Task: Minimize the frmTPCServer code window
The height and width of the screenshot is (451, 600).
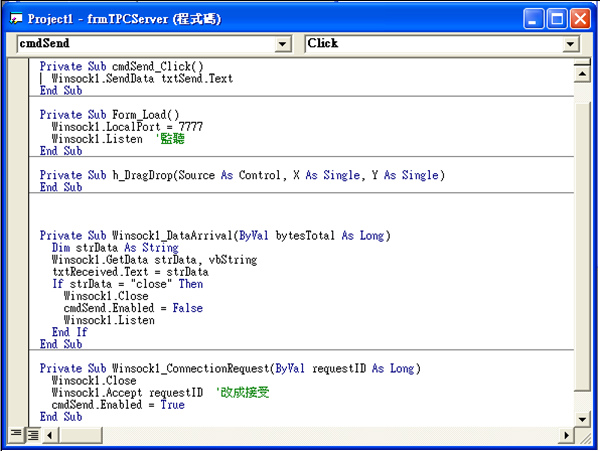Action: tap(533, 19)
